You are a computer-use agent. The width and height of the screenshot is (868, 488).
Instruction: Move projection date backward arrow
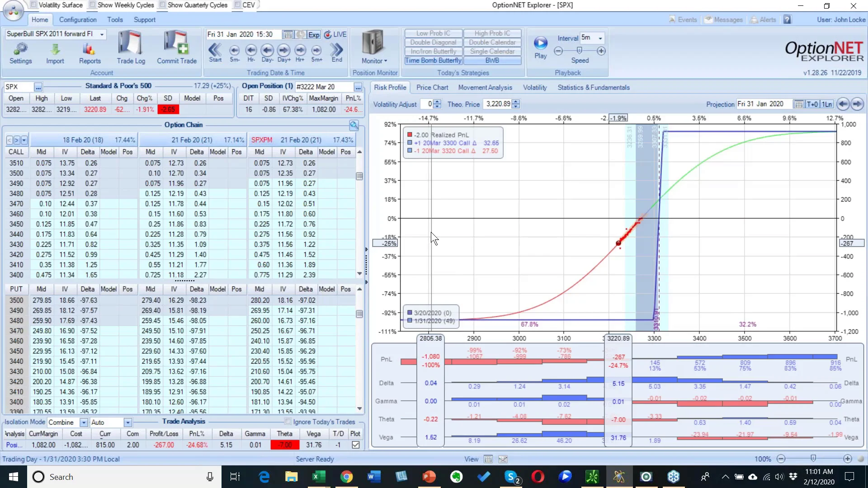pos(843,104)
